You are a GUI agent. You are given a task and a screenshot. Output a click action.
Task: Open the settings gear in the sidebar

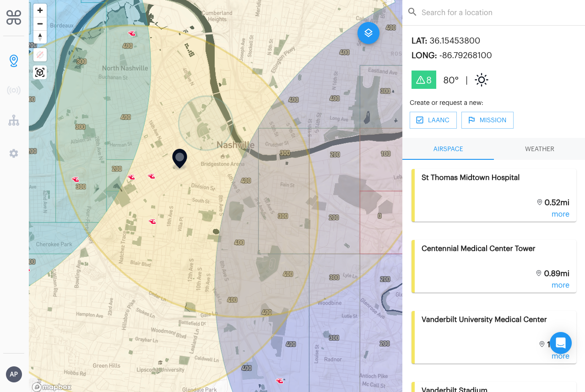pos(14,153)
